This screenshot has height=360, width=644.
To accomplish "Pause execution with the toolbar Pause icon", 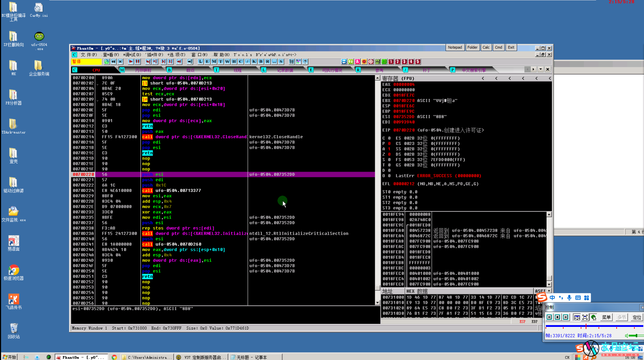I will pyautogui.click(x=138, y=62).
